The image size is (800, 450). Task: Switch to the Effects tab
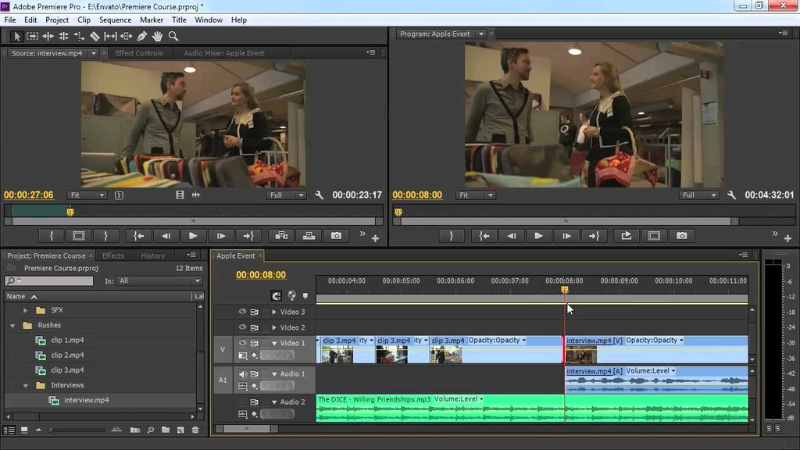point(113,256)
